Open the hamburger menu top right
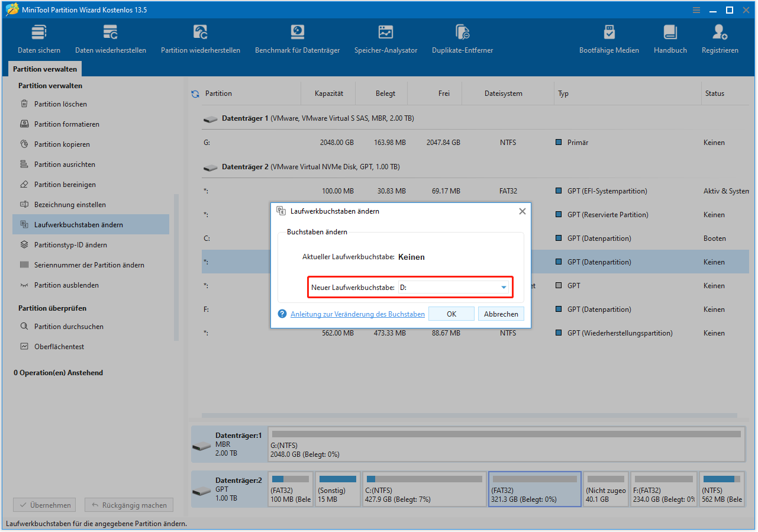The width and height of the screenshot is (758, 532). tap(696, 9)
